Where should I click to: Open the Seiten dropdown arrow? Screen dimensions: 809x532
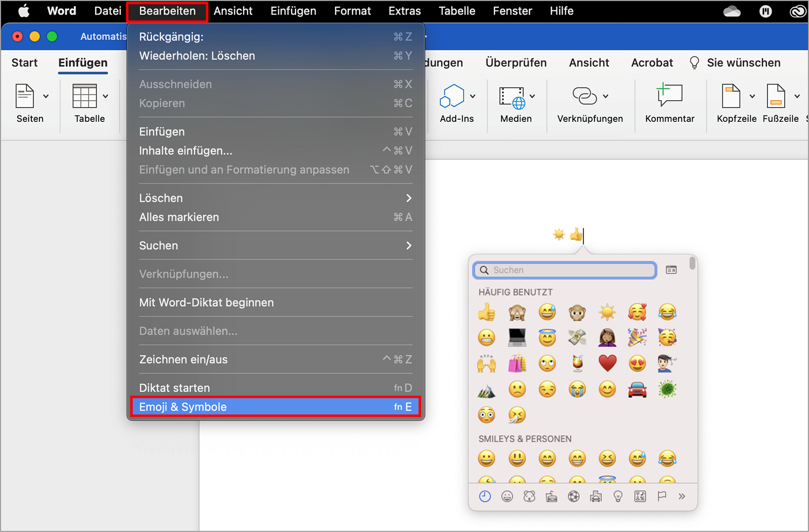click(46, 96)
